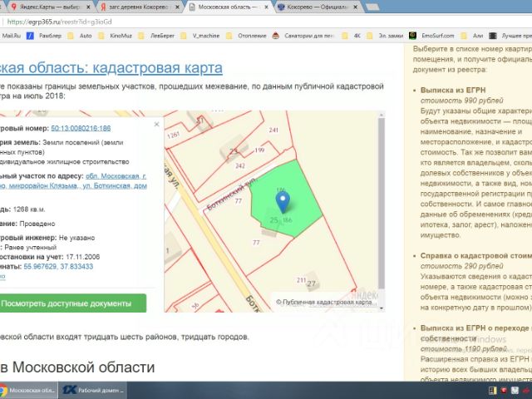Viewport: 532px width, 399px height.
Task: Open the Кокорево — Официальный tab
Action: [318, 7]
